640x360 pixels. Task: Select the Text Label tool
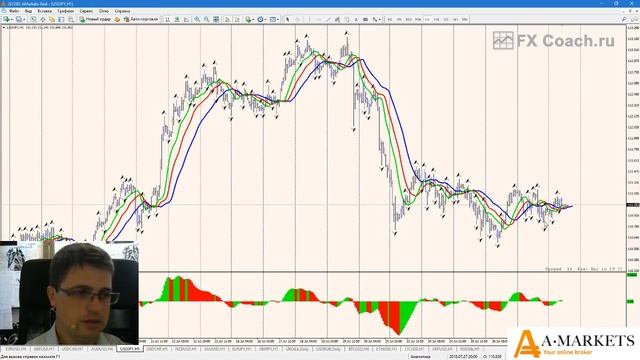(365, 19)
